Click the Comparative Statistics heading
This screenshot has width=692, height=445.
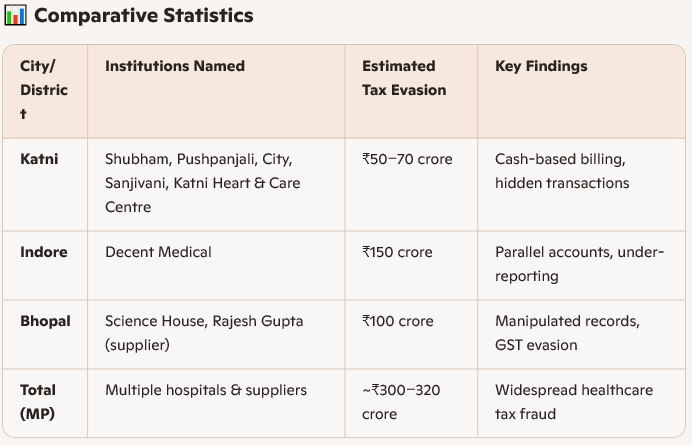[142, 17]
